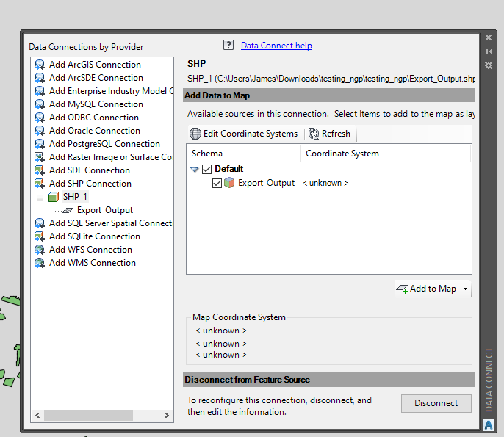504x437 pixels.
Task: Click the palette auto-hide icon
Action: click(x=489, y=51)
